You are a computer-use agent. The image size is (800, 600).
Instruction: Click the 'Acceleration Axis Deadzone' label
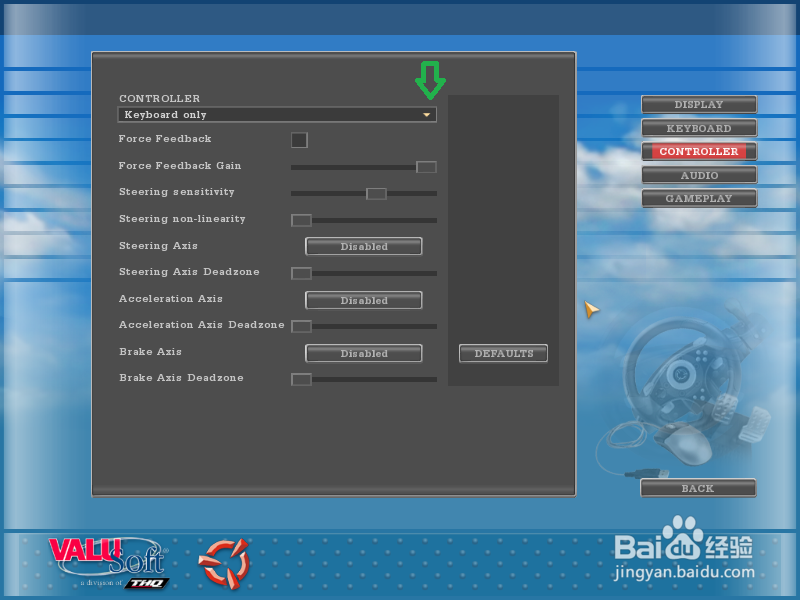(x=202, y=325)
